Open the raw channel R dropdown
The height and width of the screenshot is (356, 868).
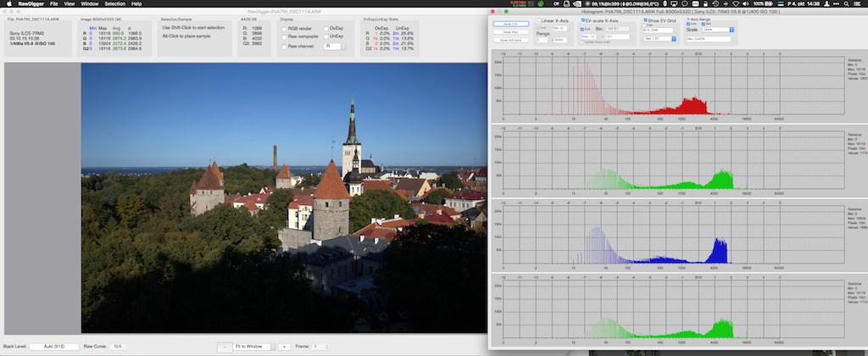[336, 47]
